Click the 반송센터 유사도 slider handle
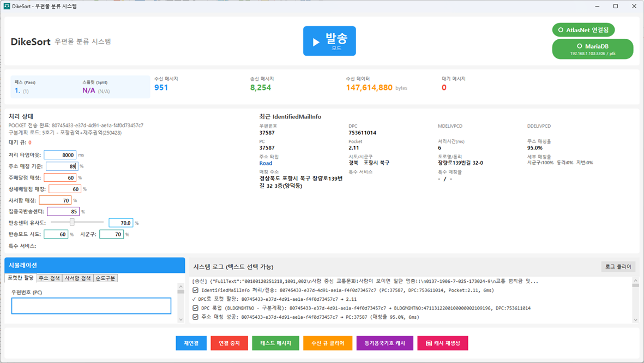The height and width of the screenshot is (363, 644). tap(72, 222)
